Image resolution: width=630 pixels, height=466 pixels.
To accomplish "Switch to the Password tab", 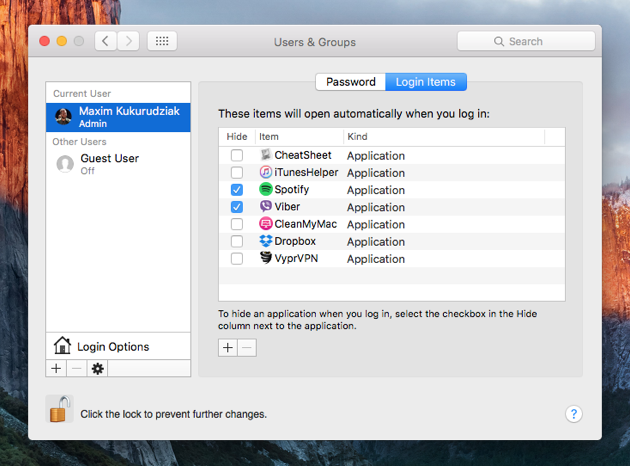I will pos(351,82).
